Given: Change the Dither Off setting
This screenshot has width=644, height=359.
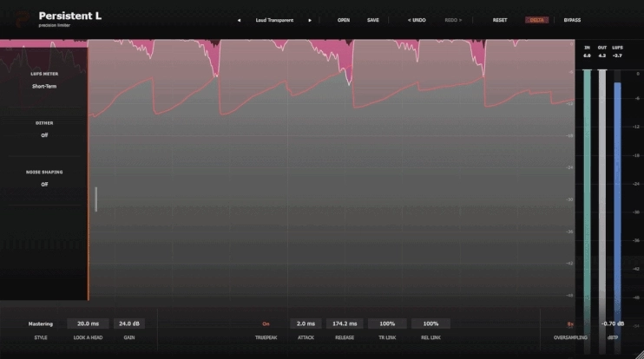Looking at the screenshot, I should (x=44, y=135).
